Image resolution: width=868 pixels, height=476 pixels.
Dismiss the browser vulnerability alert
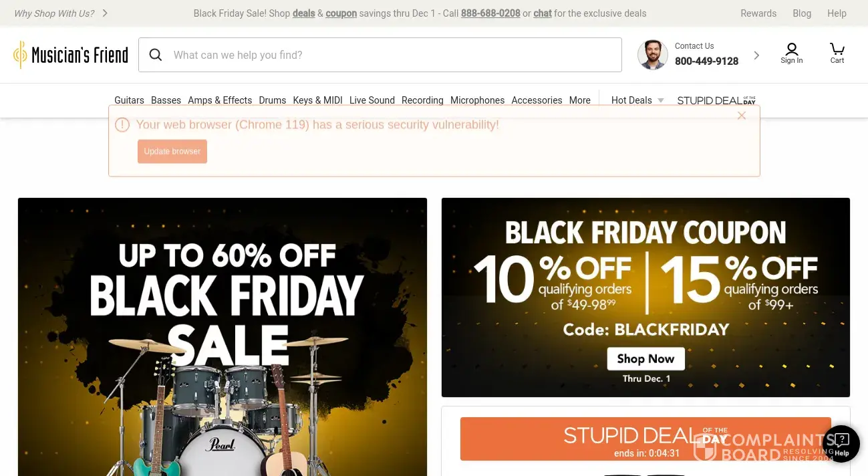point(742,116)
